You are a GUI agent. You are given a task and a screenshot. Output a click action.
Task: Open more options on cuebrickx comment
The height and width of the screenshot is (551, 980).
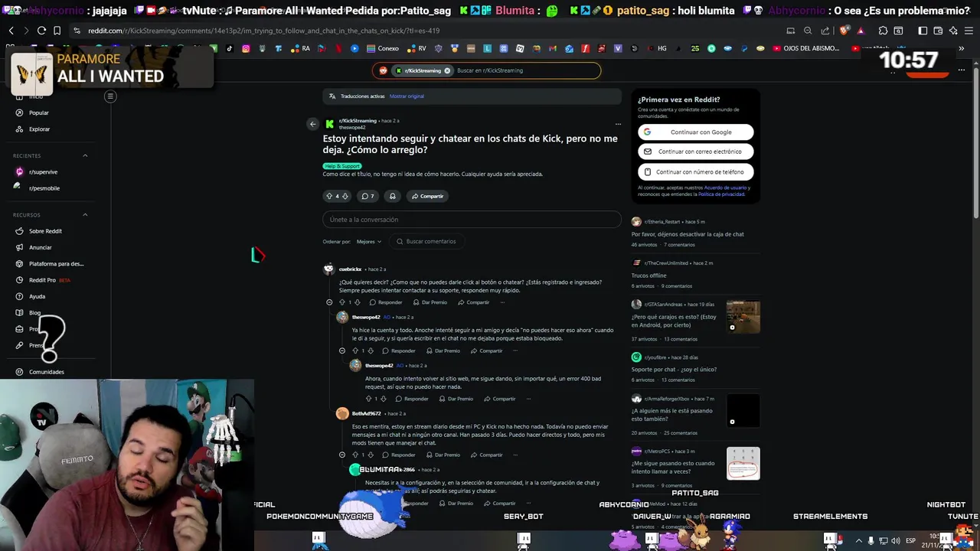click(502, 302)
